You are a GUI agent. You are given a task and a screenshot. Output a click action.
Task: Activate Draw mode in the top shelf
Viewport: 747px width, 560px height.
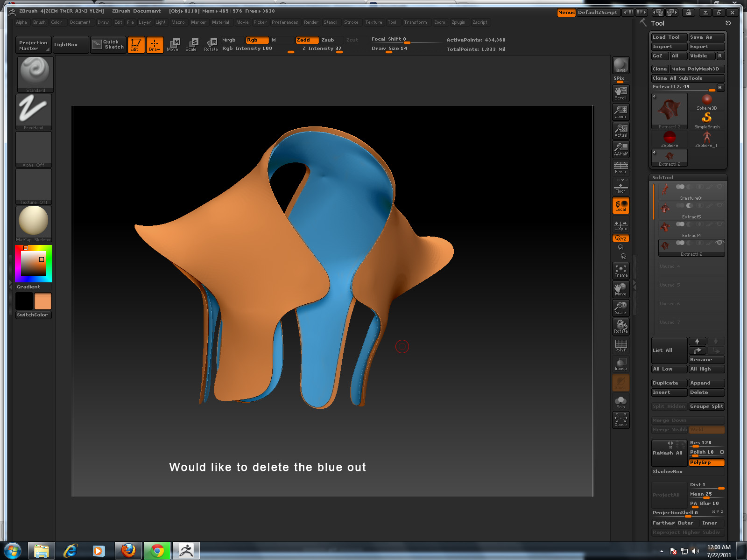tap(155, 45)
